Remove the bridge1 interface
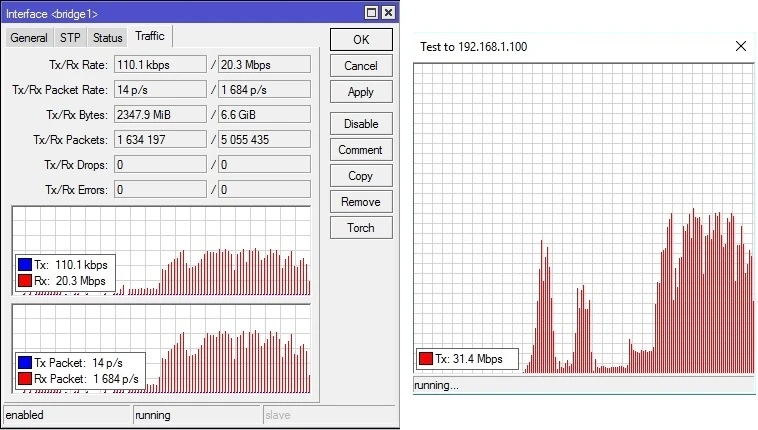The image size is (758, 430). click(x=360, y=202)
